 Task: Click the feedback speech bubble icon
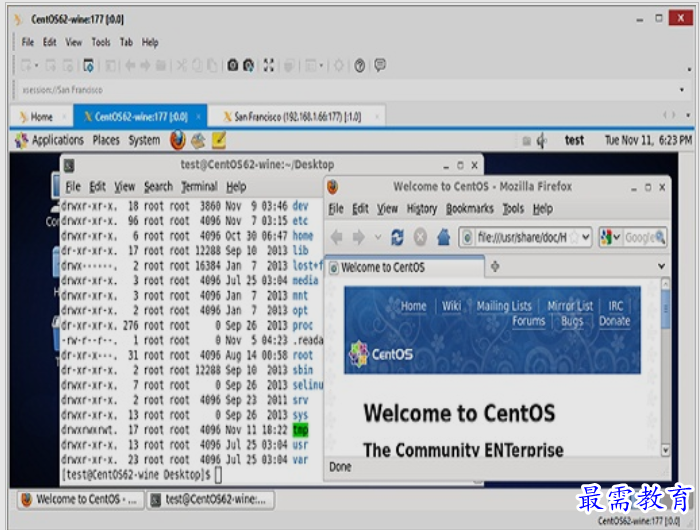pyautogui.click(x=380, y=65)
